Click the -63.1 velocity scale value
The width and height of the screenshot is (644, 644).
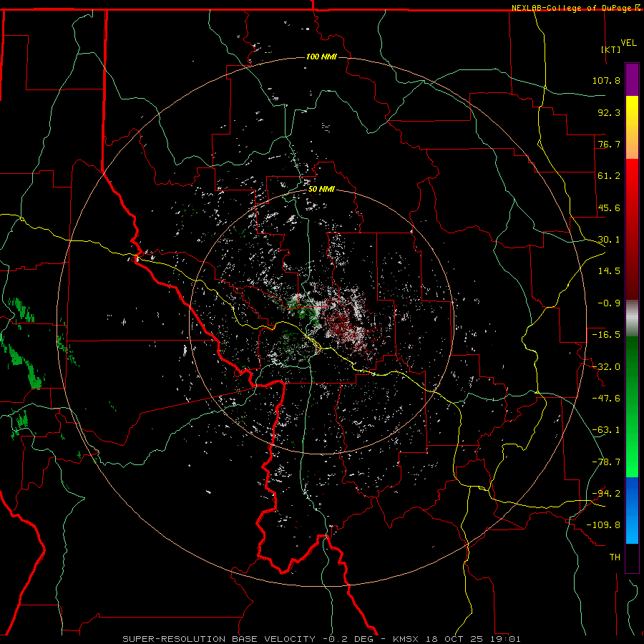[606, 430]
